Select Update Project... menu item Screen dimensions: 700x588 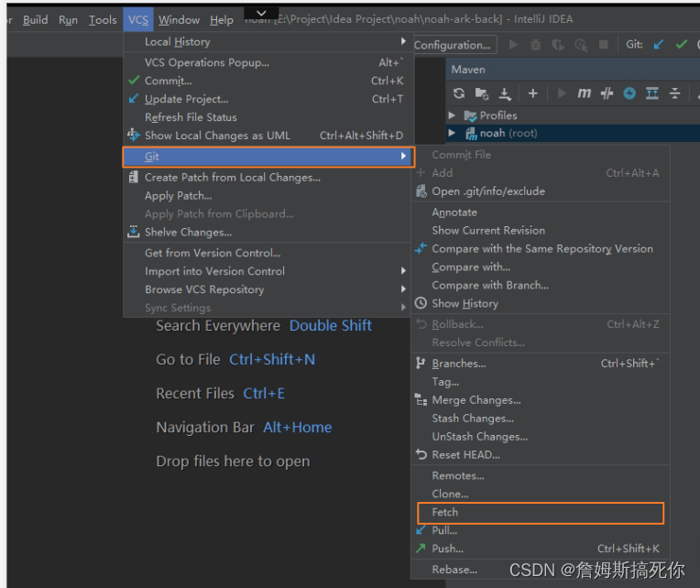[x=268, y=99]
